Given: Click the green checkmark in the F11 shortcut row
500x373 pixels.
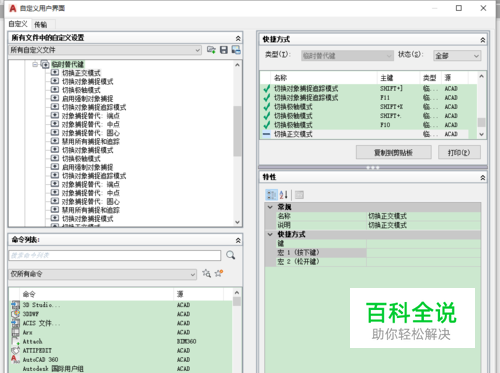Looking at the screenshot, I should tap(267, 98).
